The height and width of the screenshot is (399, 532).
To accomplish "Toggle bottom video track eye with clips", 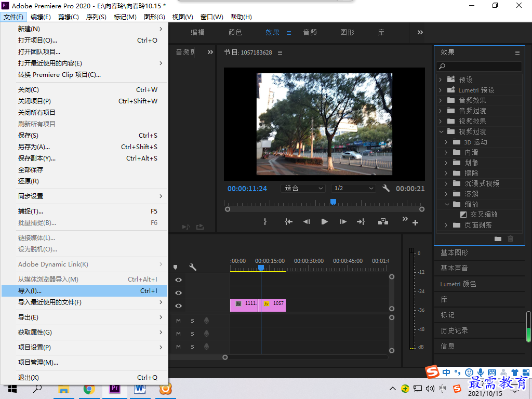I will [179, 305].
